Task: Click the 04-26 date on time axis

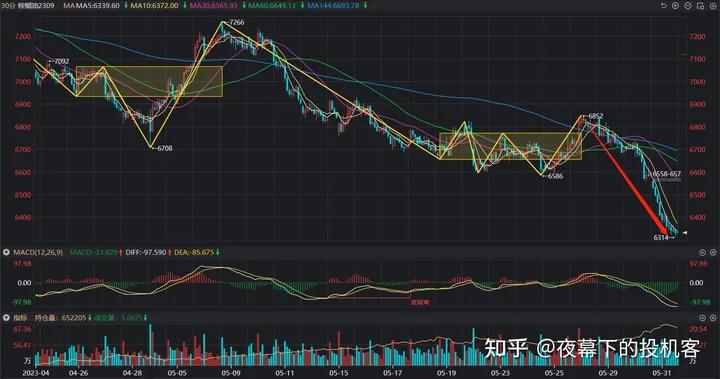Action: coord(78,373)
